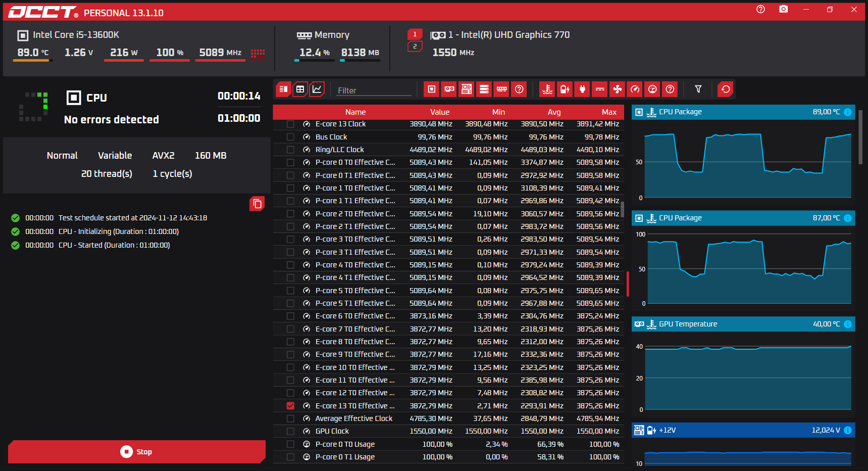This screenshot has width=868, height=471.
Task: Open info for the 87,00 °C CPU Package graph
Action: (848, 218)
